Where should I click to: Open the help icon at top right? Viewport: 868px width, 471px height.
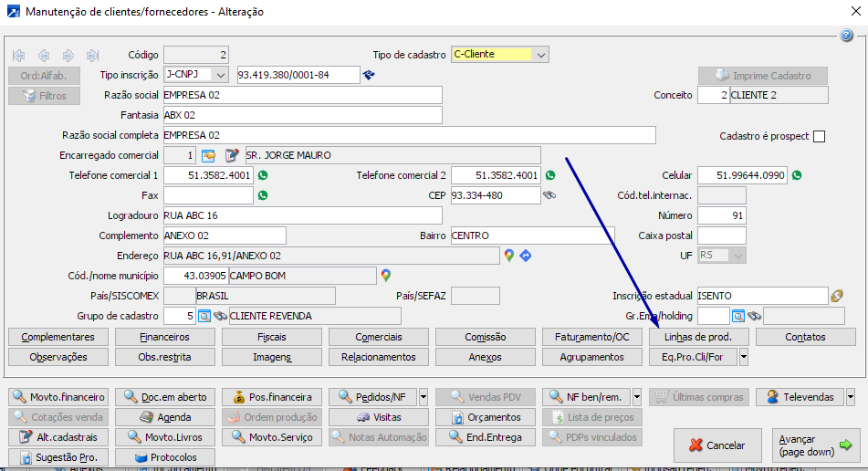pos(846,35)
